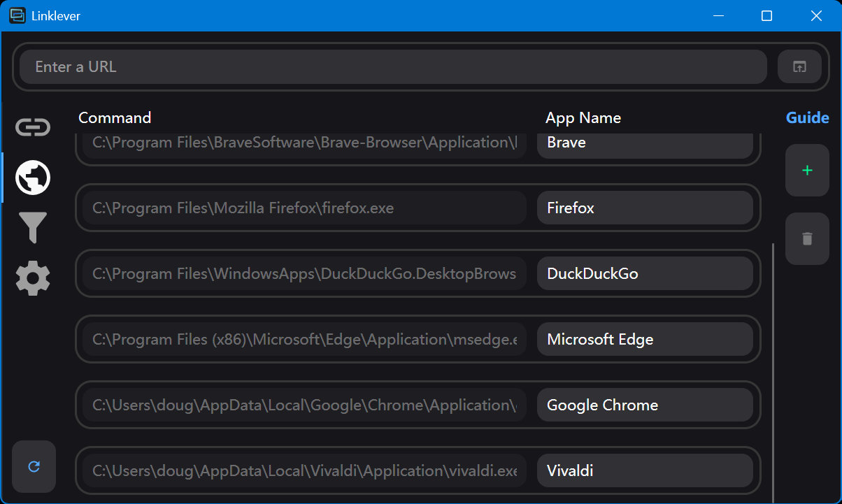Click the refresh button at bottom left
Screen dimensions: 842x504
tap(34, 466)
